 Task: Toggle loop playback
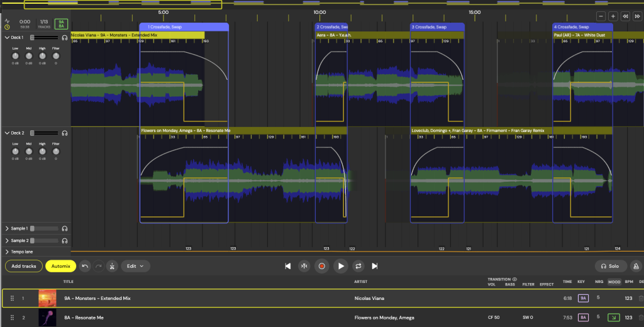(x=358, y=266)
